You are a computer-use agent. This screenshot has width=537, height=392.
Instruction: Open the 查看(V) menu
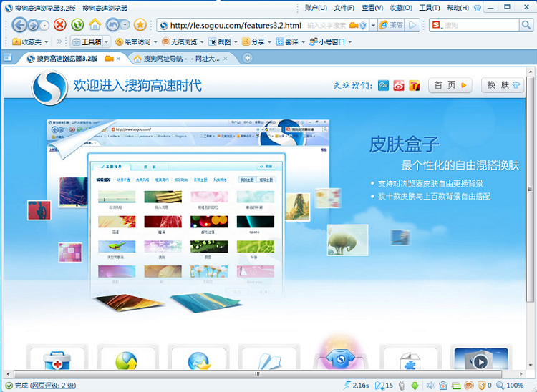372,8
